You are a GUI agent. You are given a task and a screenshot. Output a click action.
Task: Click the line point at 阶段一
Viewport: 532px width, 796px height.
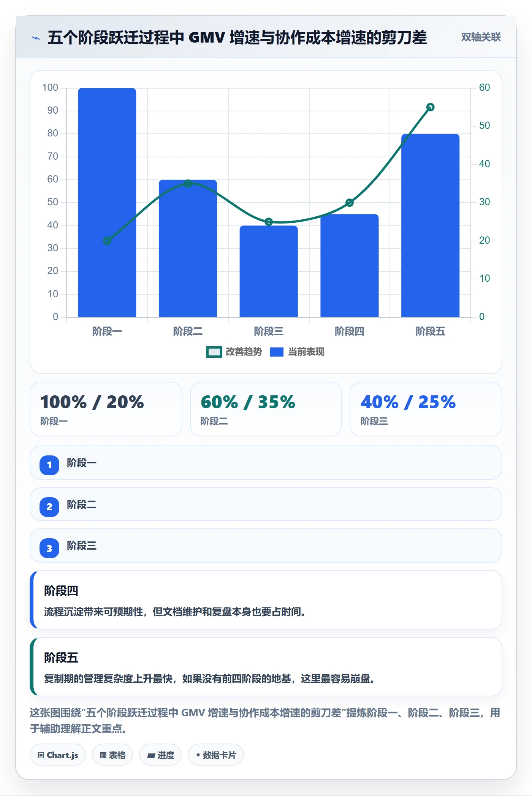click(x=107, y=241)
